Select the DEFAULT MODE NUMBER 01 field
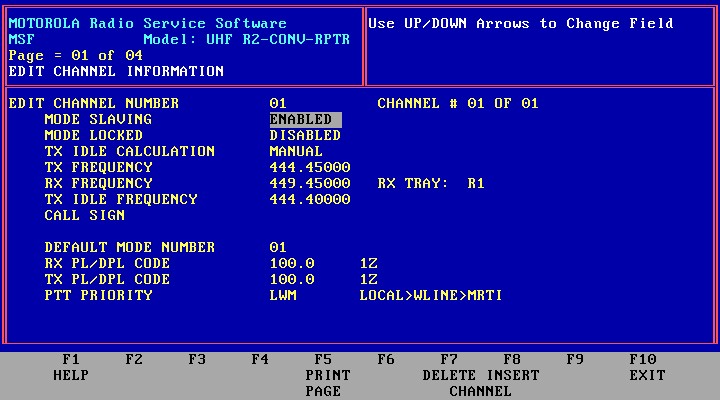This screenshot has height=400, width=720. click(x=278, y=247)
